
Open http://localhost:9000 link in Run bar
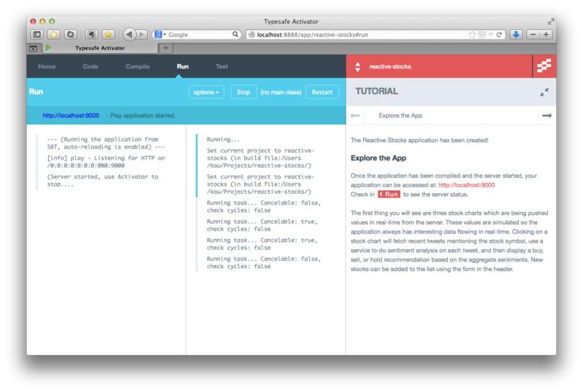pos(71,116)
